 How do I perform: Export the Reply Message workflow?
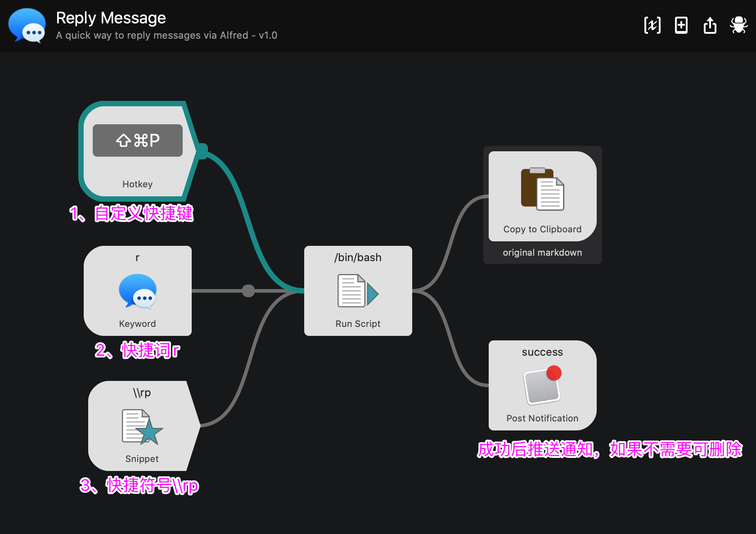coord(710,26)
